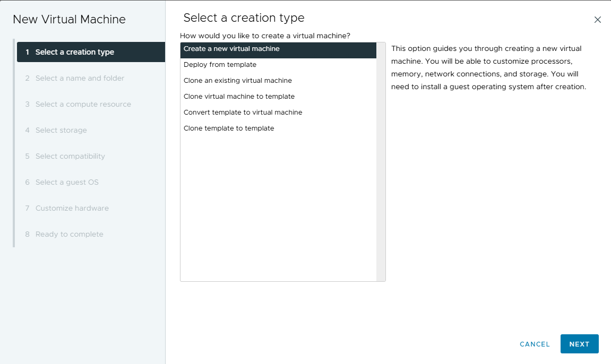Go to step 8 Ready to complete

pos(69,234)
